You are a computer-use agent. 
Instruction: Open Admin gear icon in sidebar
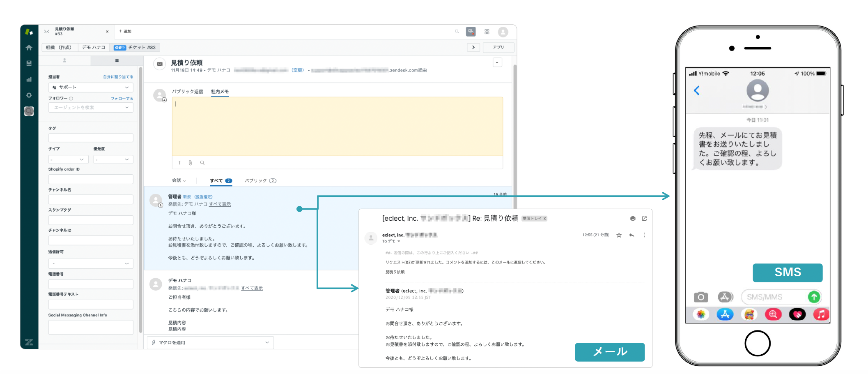pyautogui.click(x=29, y=95)
